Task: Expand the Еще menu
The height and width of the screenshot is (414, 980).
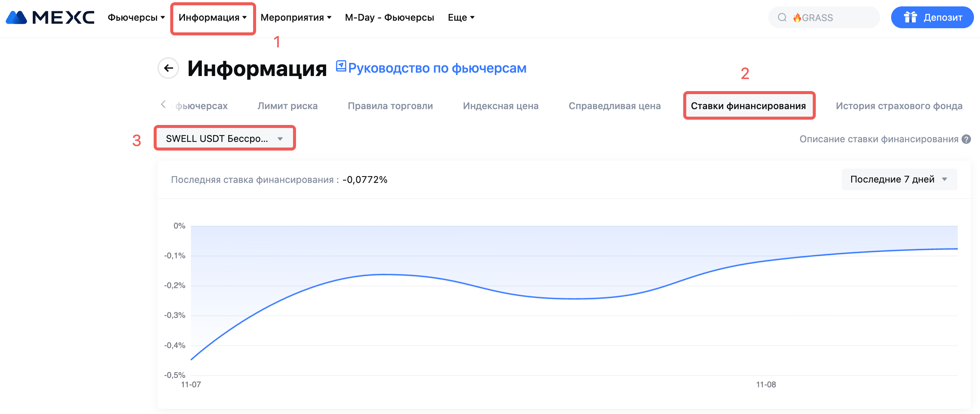Action: coord(461,17)
